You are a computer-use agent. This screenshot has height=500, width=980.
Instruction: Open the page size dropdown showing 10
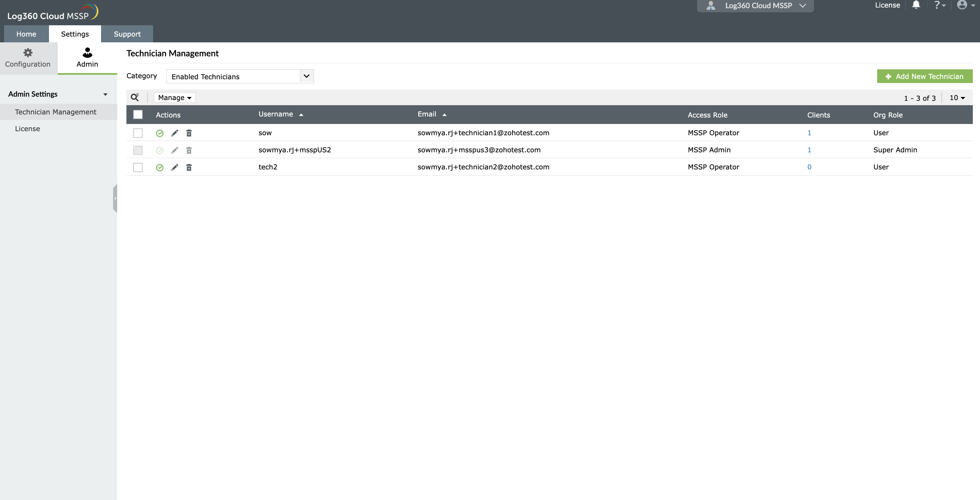pyautogui.click(x=957, y=97)
